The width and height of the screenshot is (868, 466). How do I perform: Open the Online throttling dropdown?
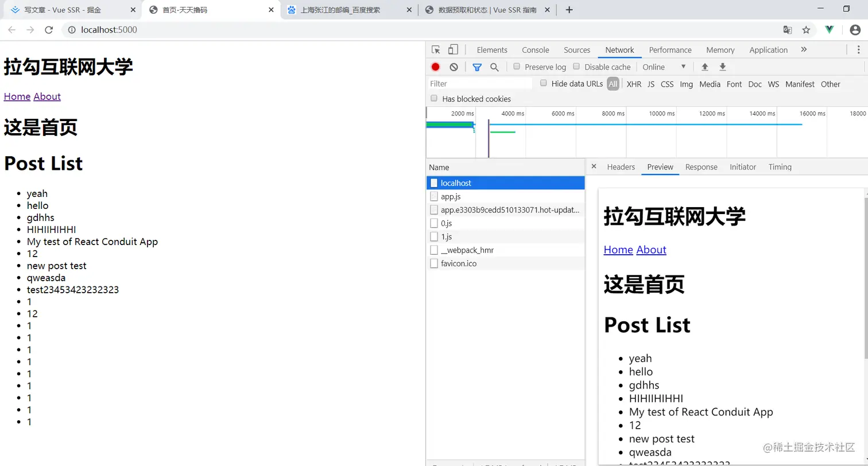664,67
